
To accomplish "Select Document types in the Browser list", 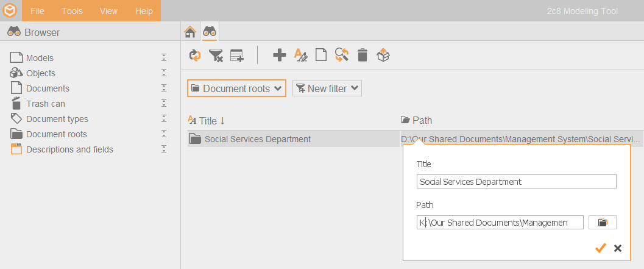I will point(57,119).
